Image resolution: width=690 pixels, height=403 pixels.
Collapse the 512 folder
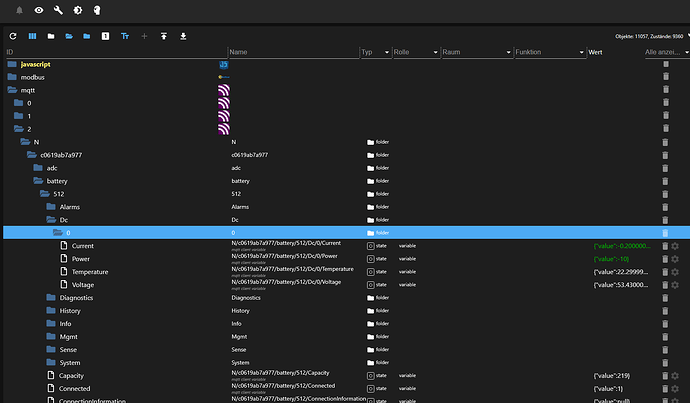pos(44,194)
